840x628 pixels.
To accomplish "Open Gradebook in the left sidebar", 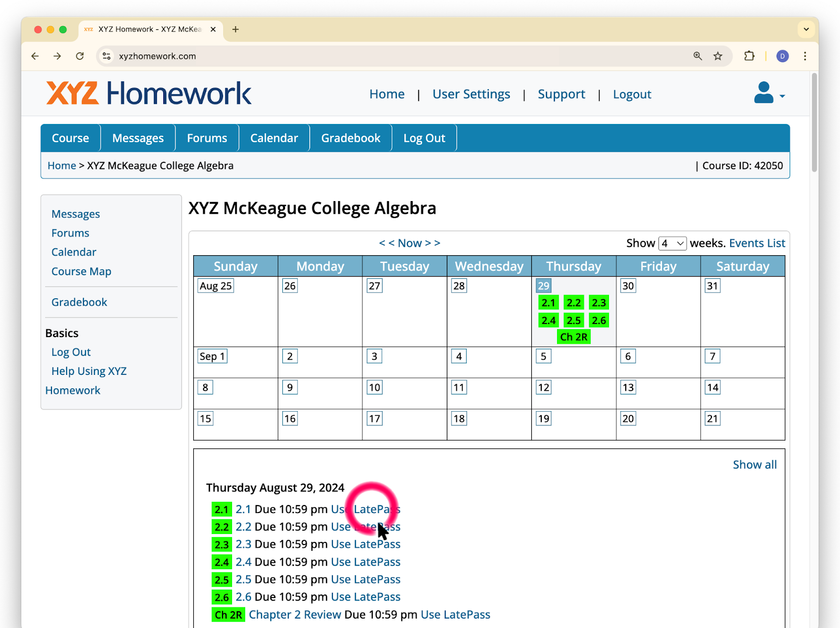I will (79, 302).
